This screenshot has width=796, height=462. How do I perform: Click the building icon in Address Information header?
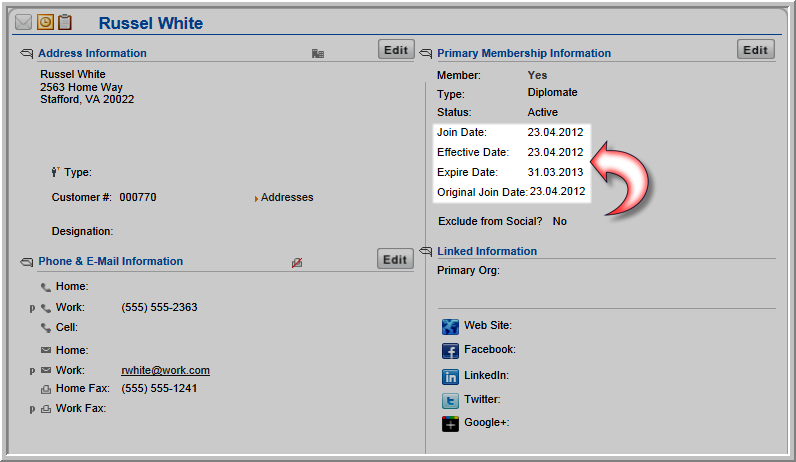click(318, 53)
